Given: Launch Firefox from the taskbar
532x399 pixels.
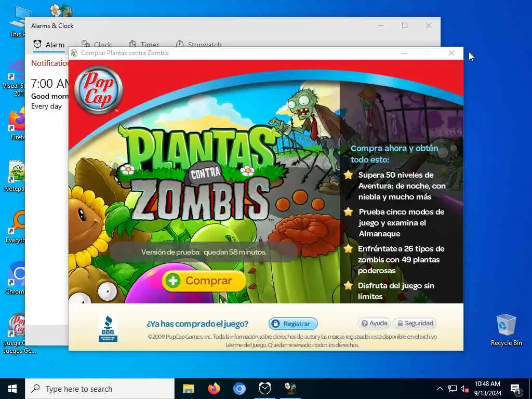Looking at the screenshot, I should pyautogui.click(x=214, y=389).
